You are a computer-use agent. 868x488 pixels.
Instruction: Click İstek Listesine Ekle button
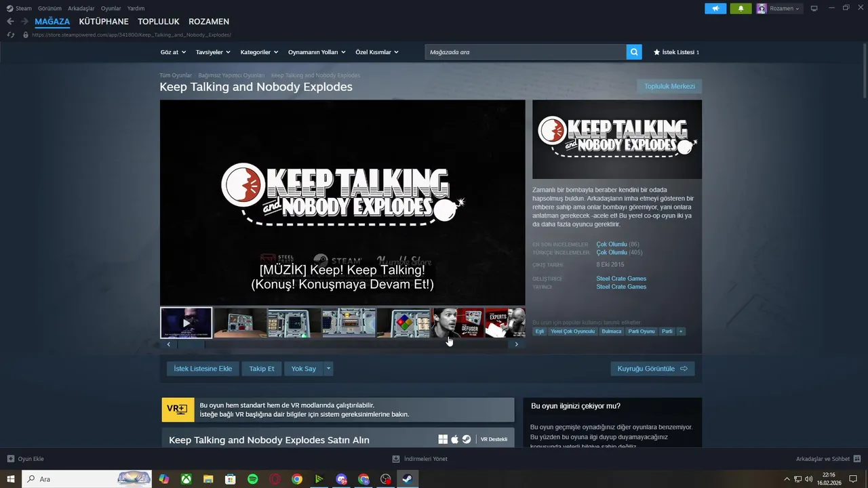coord(203,369)
